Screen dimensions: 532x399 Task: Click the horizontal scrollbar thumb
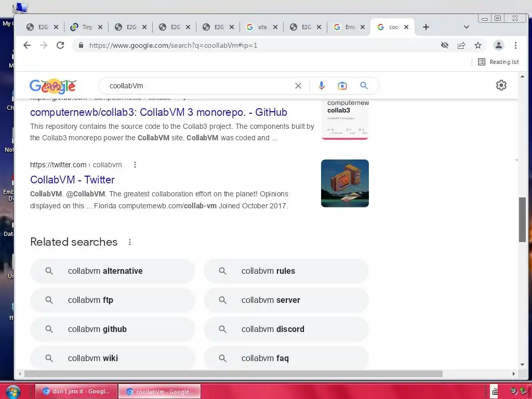point(233,374)
